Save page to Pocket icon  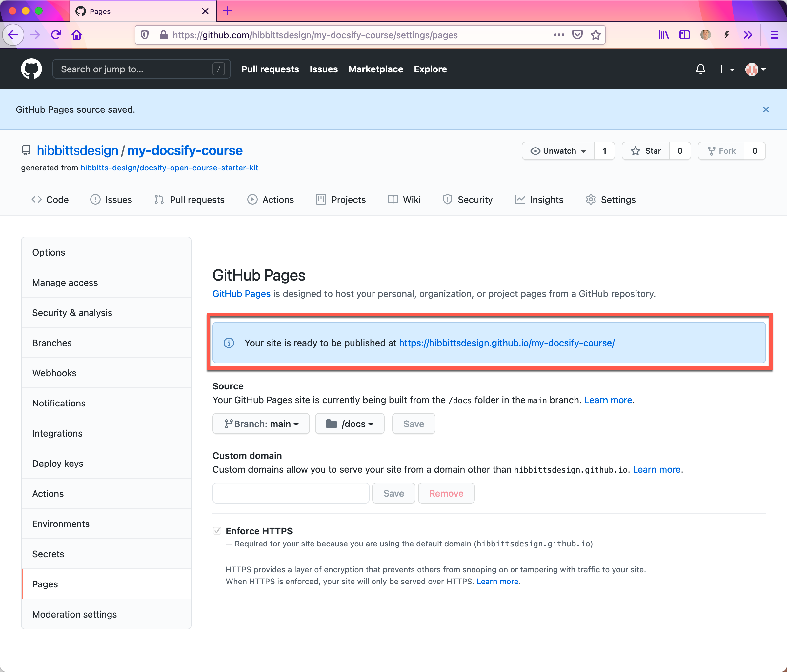(577, 35)
